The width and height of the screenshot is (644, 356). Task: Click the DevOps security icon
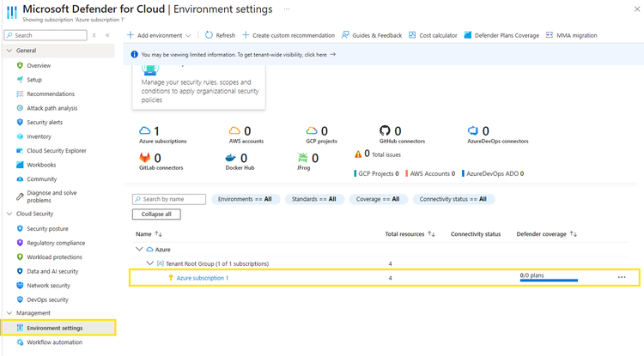[x=20, y=299]
